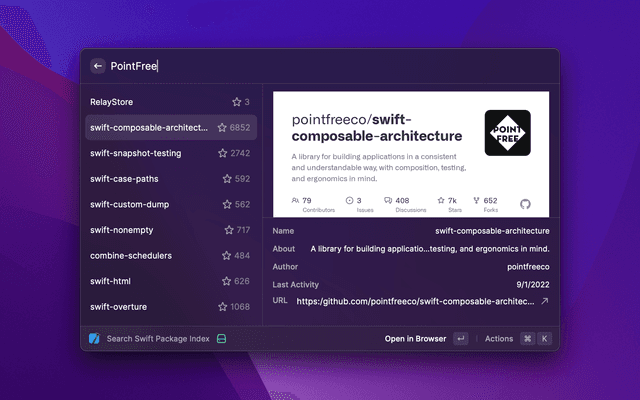The height and width of the screenshot is (400, 640).
Task: Click the Point-Free logo thumbnail
Action: tap(507, 133)
